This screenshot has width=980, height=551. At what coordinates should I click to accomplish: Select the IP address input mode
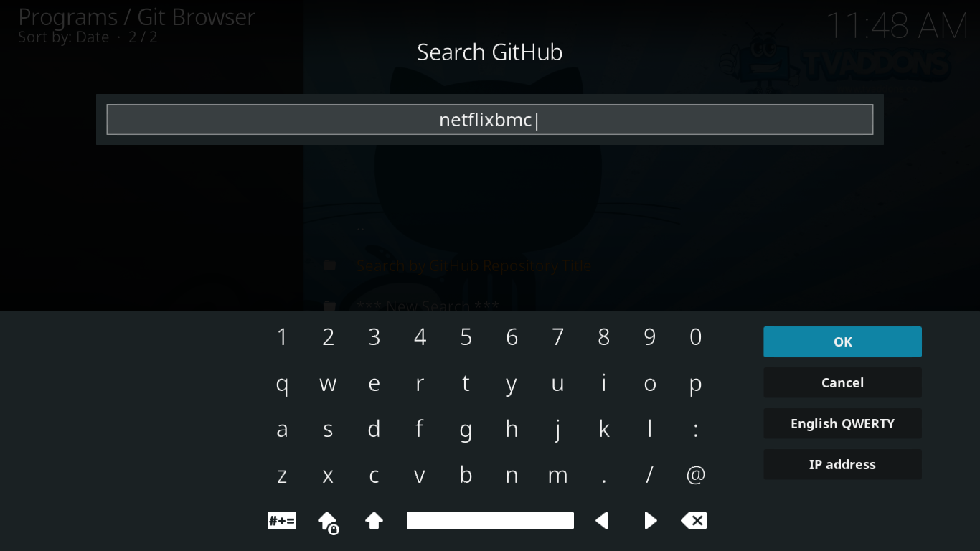tap(842, 464)
